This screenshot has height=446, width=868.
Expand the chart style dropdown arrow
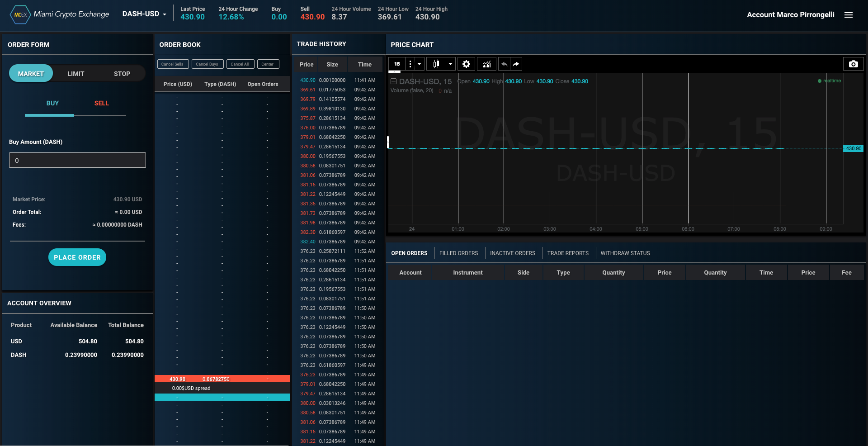pos(450,64)
